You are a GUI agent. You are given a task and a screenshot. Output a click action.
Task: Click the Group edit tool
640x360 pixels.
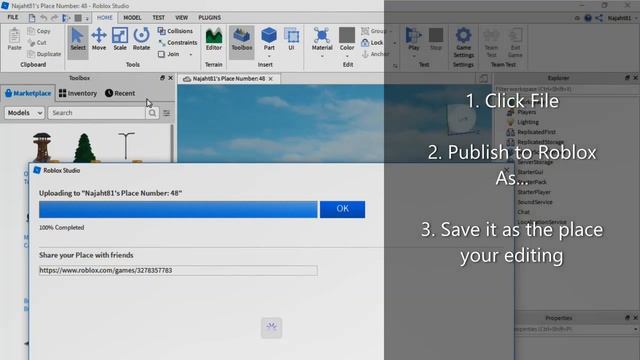coord(374,31)
